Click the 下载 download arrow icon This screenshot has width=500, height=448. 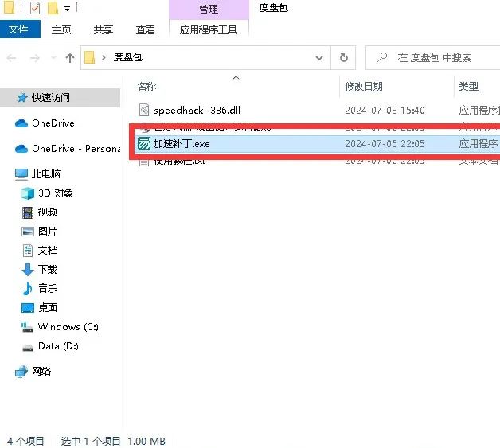28,270
